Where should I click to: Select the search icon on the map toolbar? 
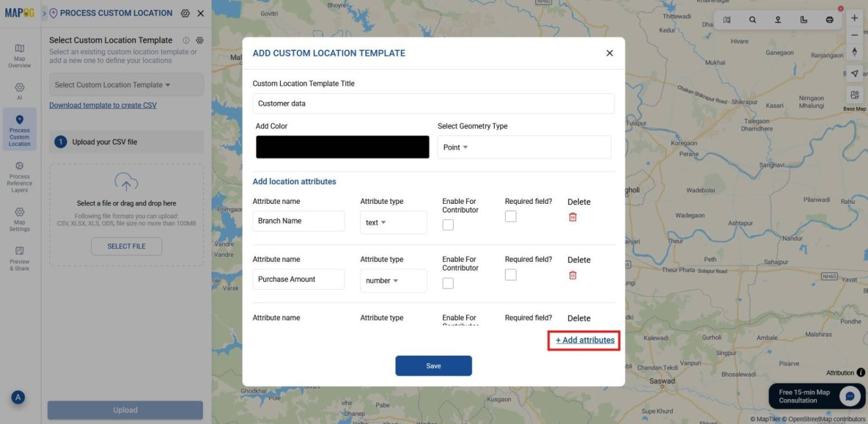pos(752,20)
